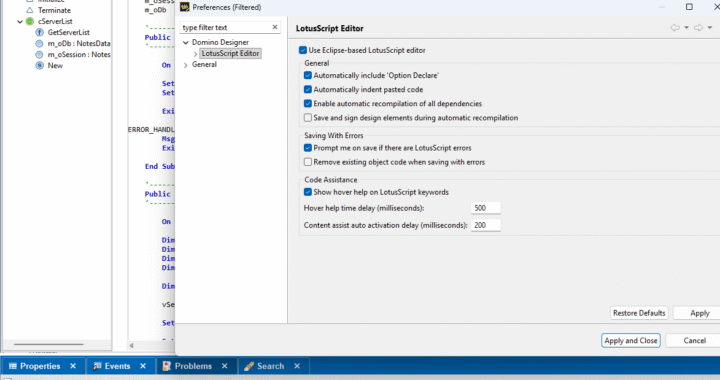Click the GetServerList function icon

(39, 32)
